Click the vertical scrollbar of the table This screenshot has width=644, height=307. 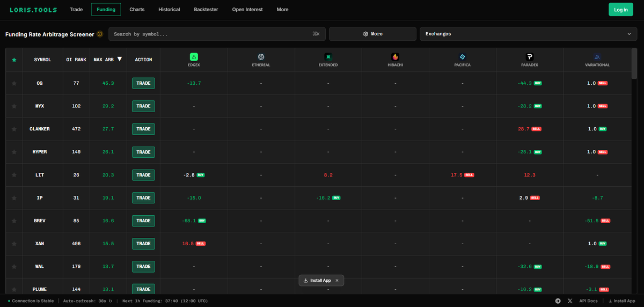click(x=635, y=64)
